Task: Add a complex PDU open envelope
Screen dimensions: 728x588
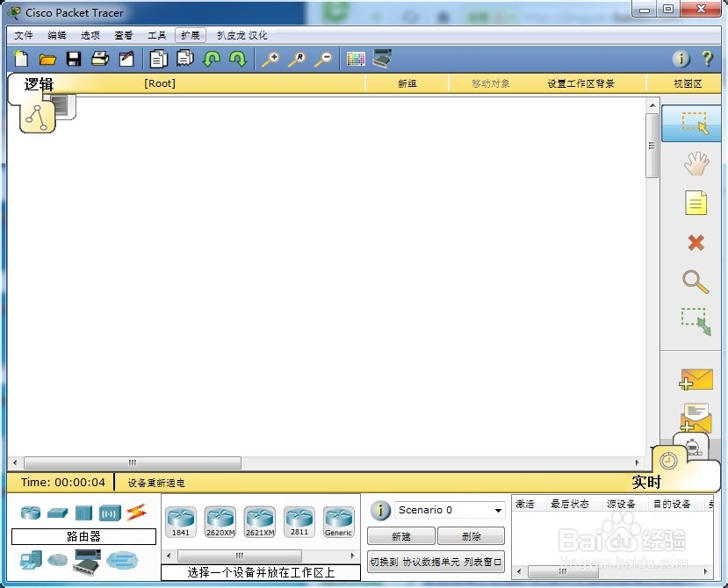Action: point(696,417)
